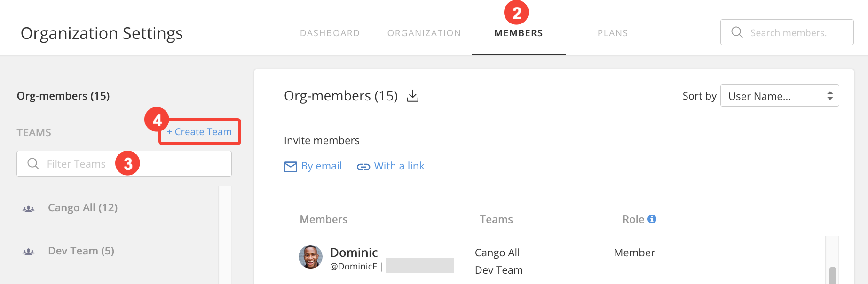Invite members With a link

point(399,166)
